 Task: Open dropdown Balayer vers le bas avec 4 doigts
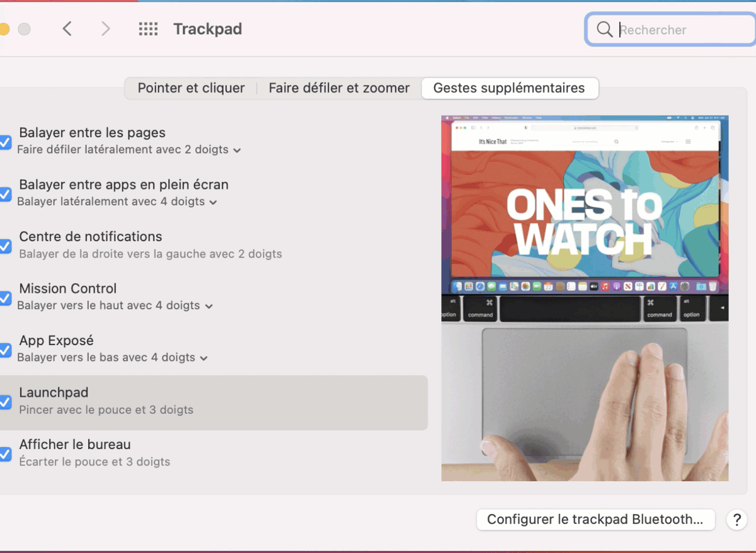tap(112, 357)
